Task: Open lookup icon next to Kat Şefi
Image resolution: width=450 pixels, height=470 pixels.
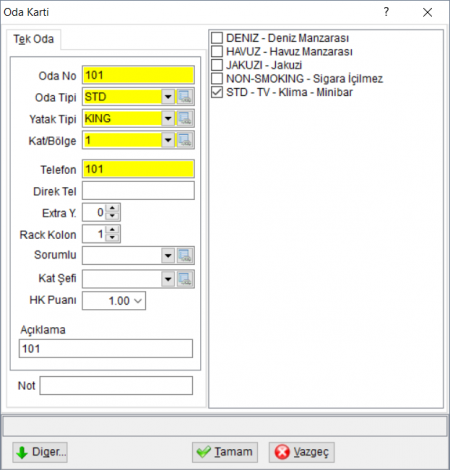Action: point(184,279)
